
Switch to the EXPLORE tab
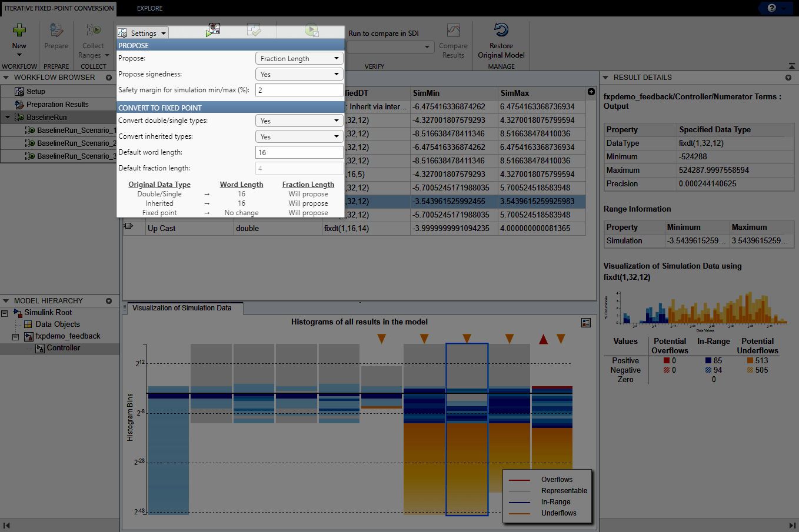pos(149,9)
